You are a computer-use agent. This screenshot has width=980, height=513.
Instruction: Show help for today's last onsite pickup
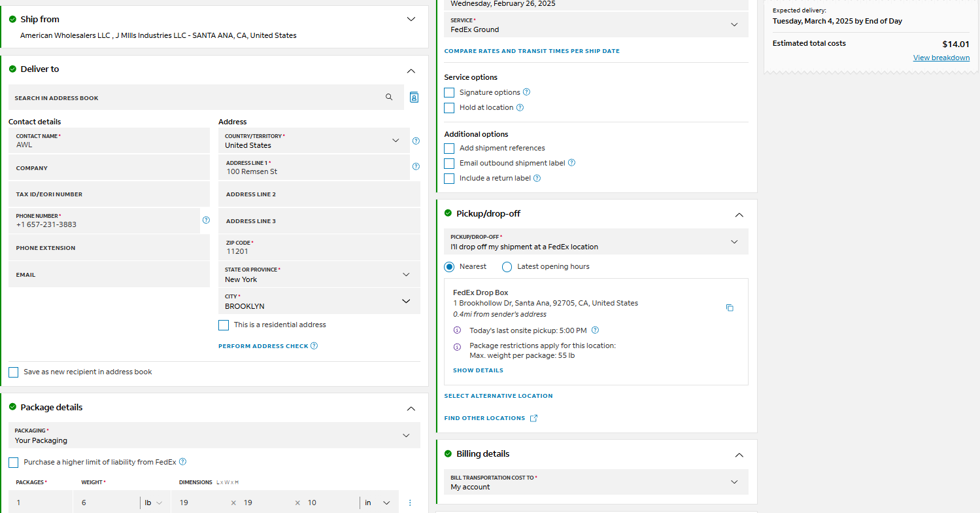coord(595,330)
